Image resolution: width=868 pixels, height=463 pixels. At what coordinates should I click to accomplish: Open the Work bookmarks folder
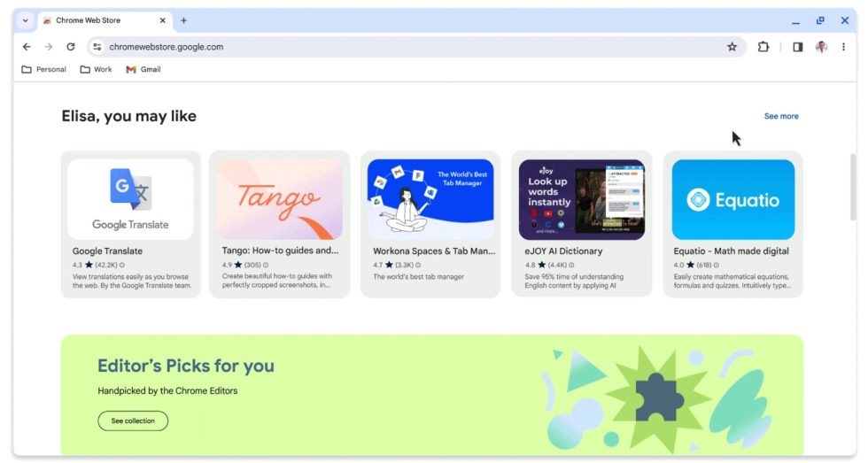[x=96, y=69]
